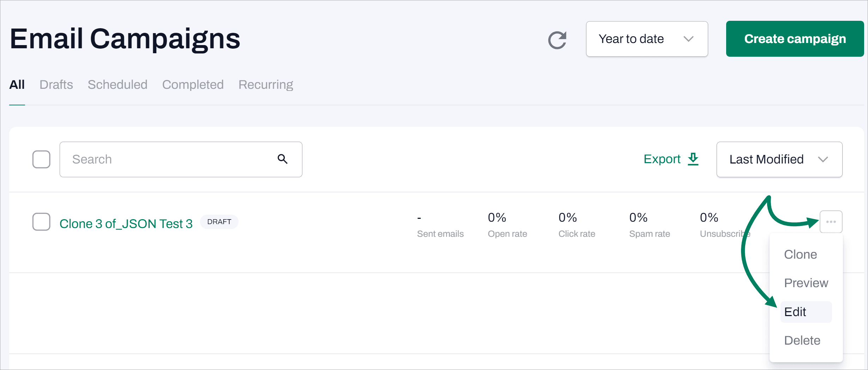Select Delete in the context menu
This screenshot has height=370, width=868.
tap(802, 340)
